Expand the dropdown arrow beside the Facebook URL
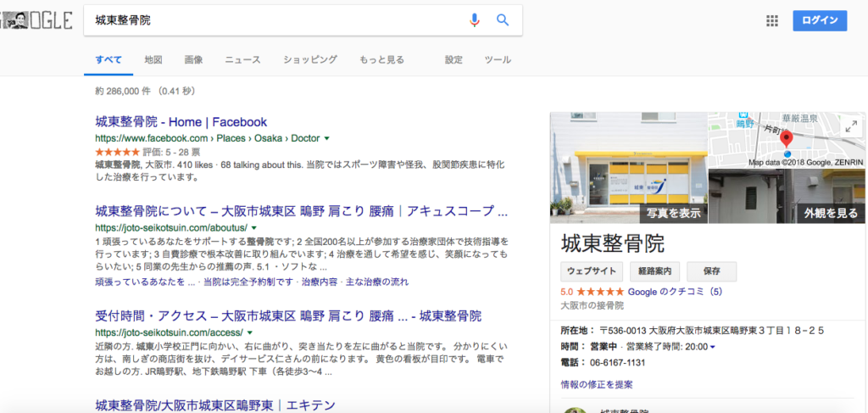The image size is (868, 413). [x=326, y=138]
